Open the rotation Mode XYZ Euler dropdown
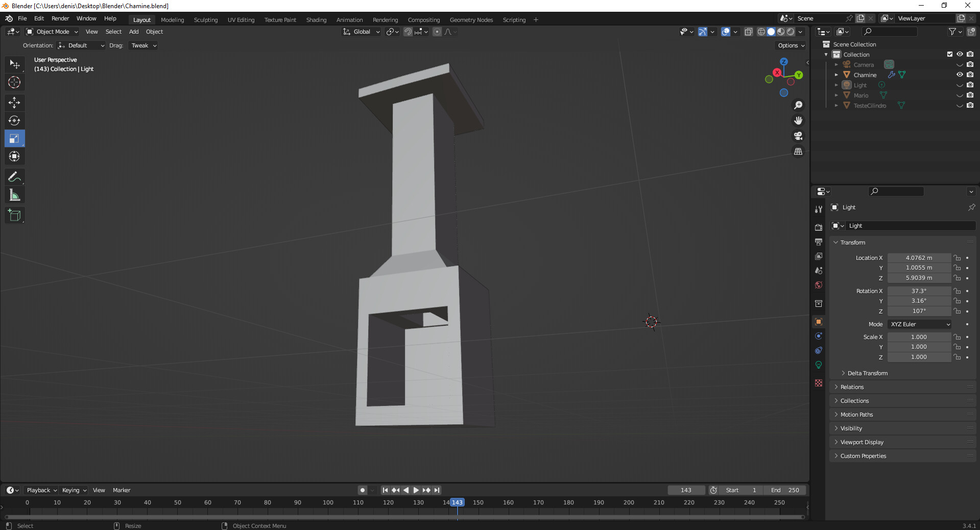Screen dimensions: 980x530 [920, 324]
